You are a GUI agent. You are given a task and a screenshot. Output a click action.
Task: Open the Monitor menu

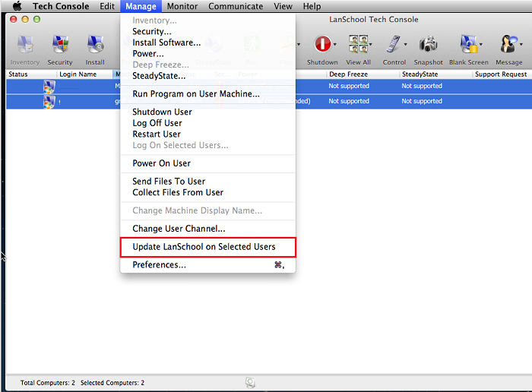point(182,6)
